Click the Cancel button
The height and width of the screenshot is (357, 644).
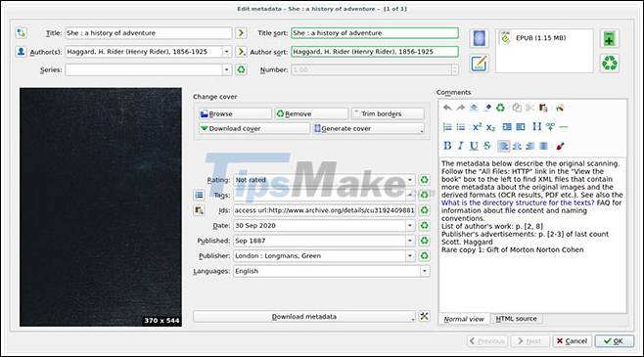point(573,341)
